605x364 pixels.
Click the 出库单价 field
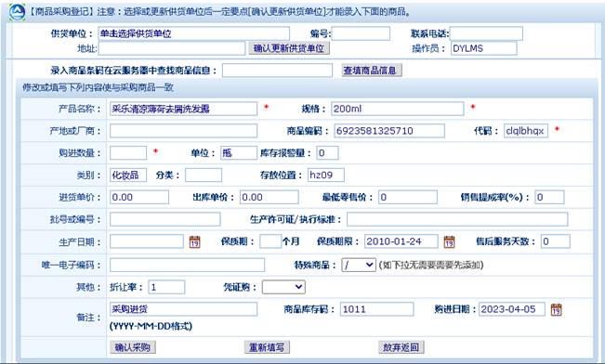point(269,197)
